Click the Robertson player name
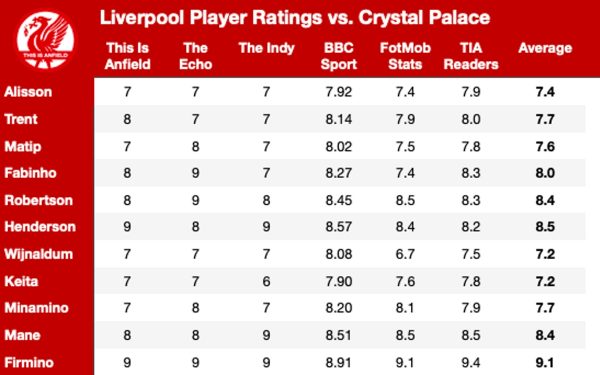The width and height of the screenshot is (600, 375). (x=38, y=201)
